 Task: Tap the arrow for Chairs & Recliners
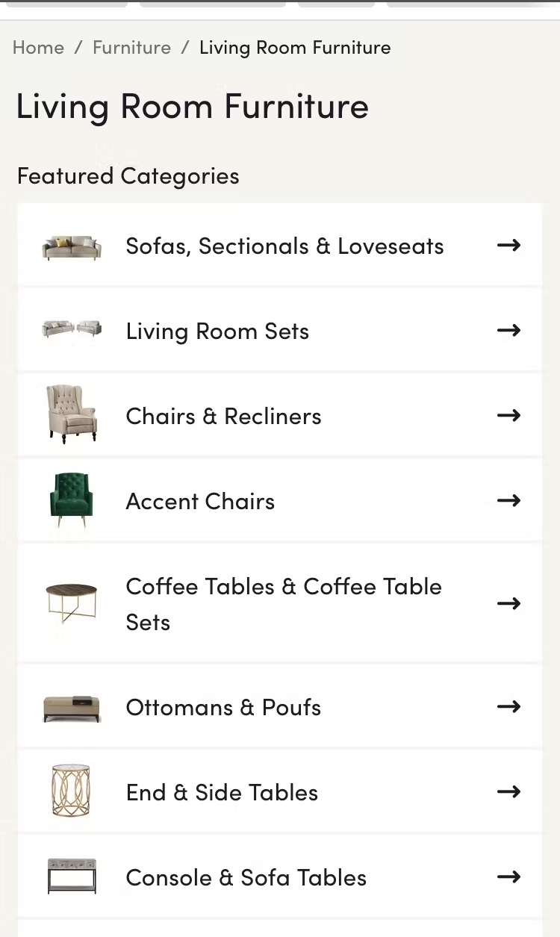(x=508, y=415)
